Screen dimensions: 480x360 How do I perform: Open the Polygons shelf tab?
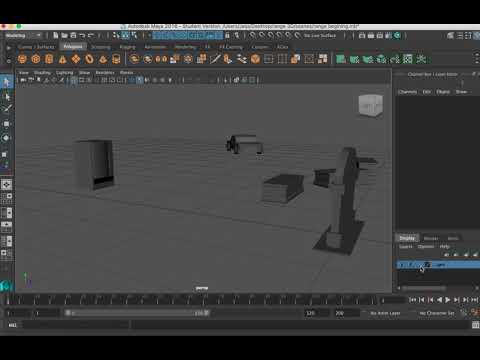click(73, 47)
